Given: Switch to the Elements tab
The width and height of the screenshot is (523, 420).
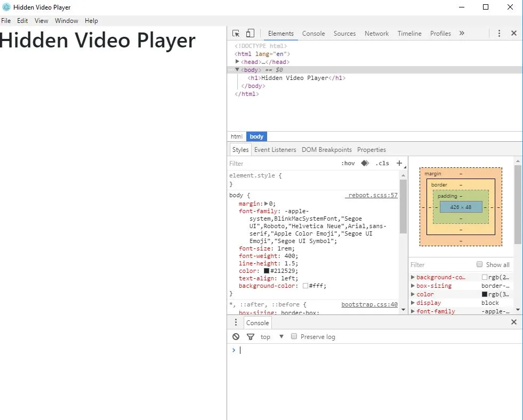Looking at the screenshot, I should (281, 34).
